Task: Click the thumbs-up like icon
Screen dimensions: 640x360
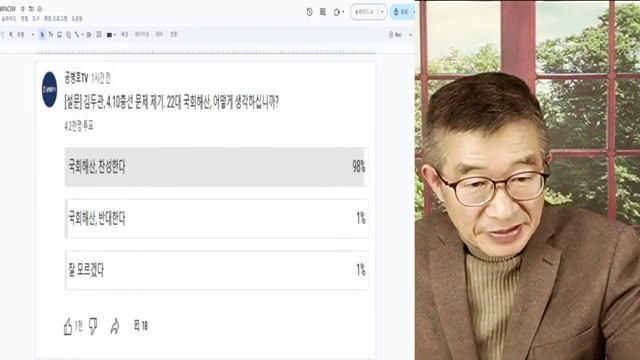Action: pos(68,327)
